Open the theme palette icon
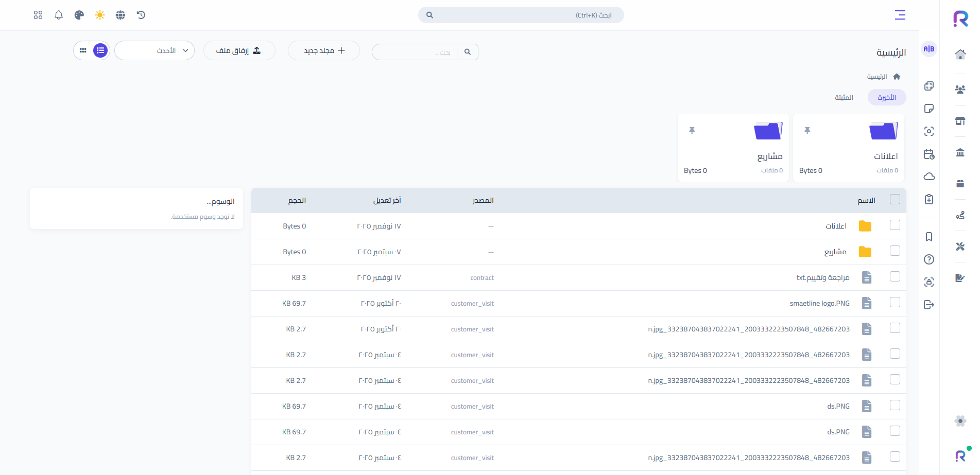980x475 pixels. point(79,15)
